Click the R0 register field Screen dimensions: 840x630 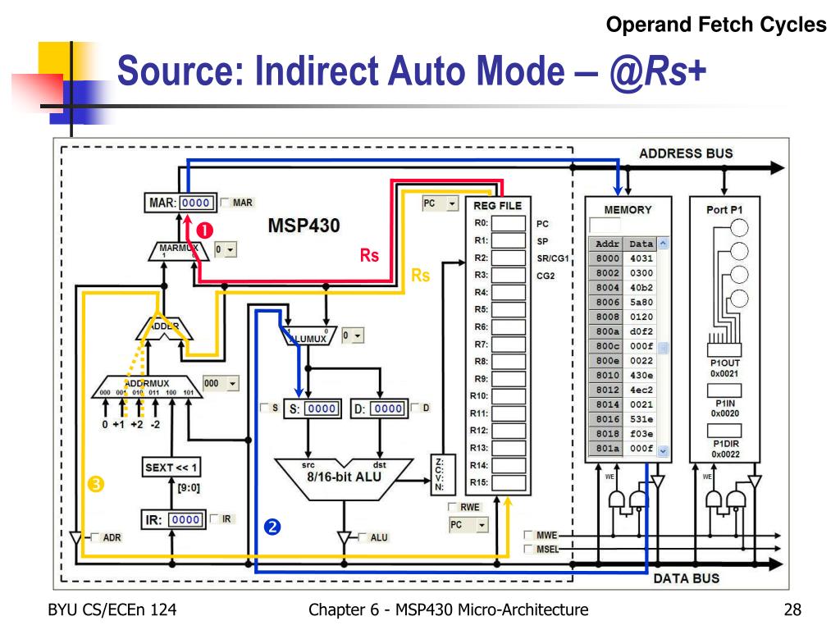pyautogui.click(x=509, y=223)
